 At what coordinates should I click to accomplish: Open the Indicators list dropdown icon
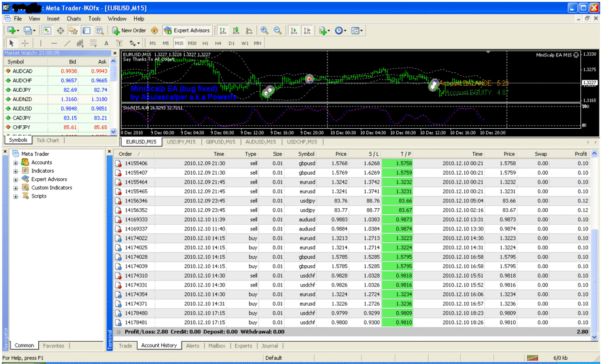[x=324, y=31]
